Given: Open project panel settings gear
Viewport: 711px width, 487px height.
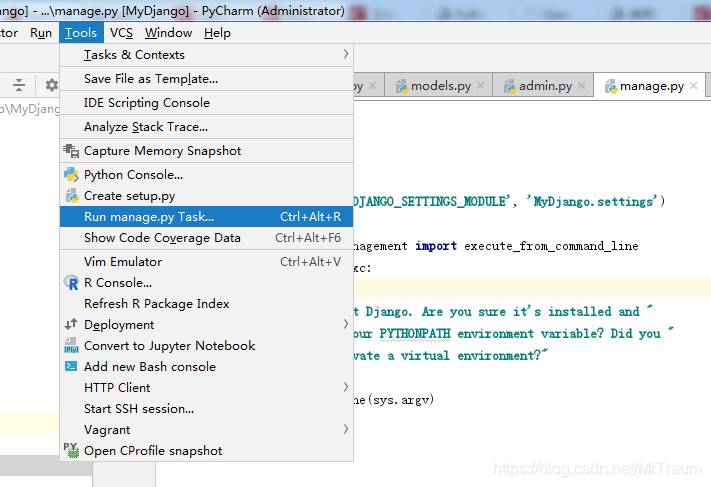Looking at the screenshot, I should [x=52, y=85].
